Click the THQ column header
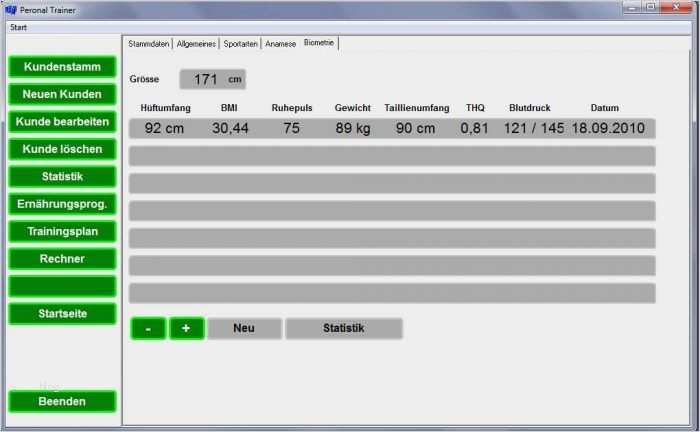 click(x=475, y=108)
